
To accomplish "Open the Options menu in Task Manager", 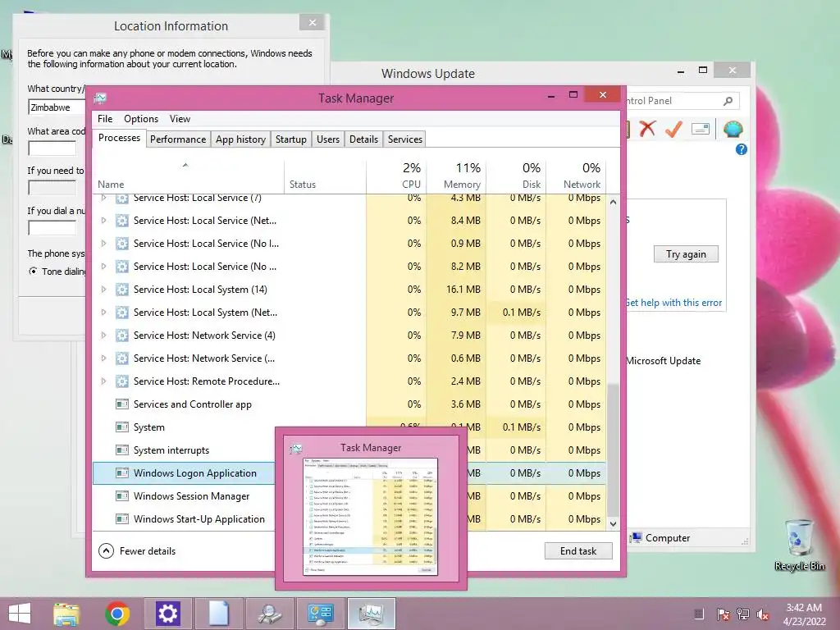I will click(141, 119).
